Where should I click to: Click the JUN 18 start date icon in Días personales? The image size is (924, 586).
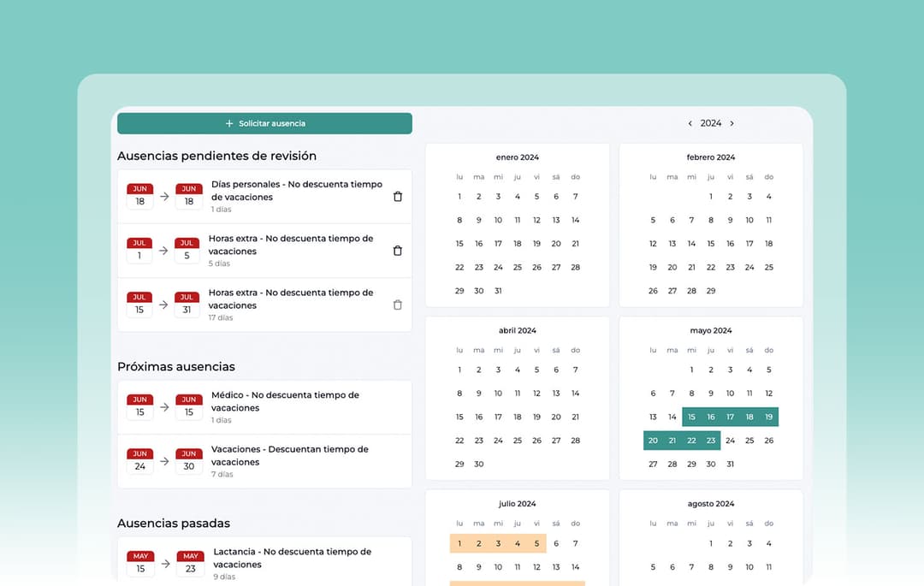(139, 196)
